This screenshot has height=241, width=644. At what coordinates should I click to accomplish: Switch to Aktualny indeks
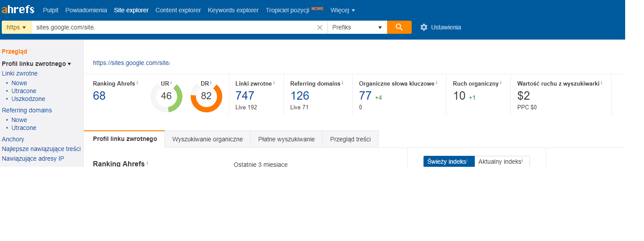[502, 162]
